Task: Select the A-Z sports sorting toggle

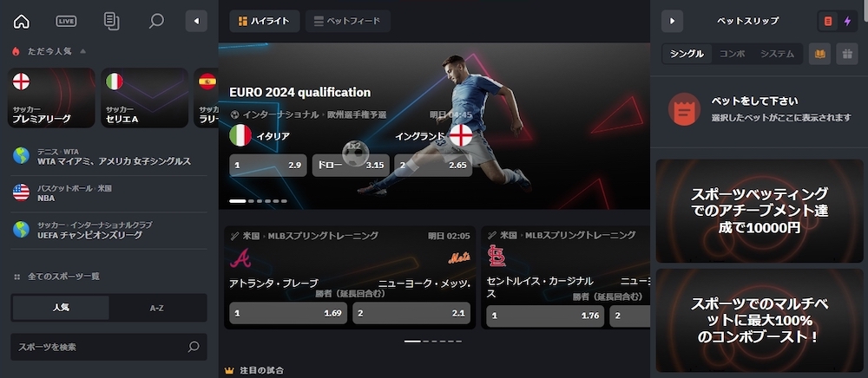Action: (157, 308)
